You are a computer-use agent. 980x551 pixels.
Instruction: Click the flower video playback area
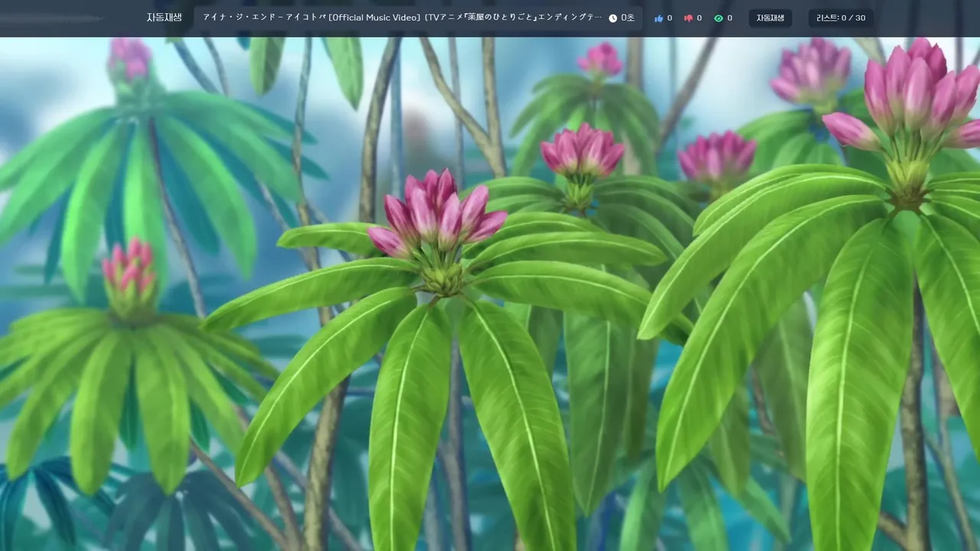490,294
